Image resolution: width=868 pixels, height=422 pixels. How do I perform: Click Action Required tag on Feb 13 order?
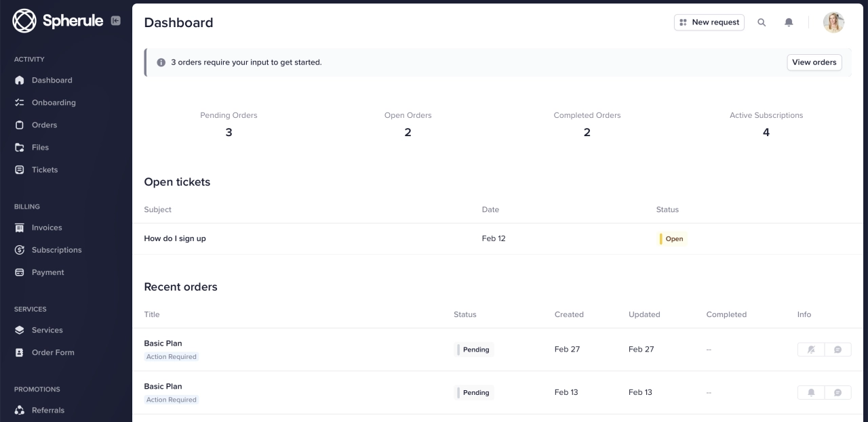[x=172, y=400]
